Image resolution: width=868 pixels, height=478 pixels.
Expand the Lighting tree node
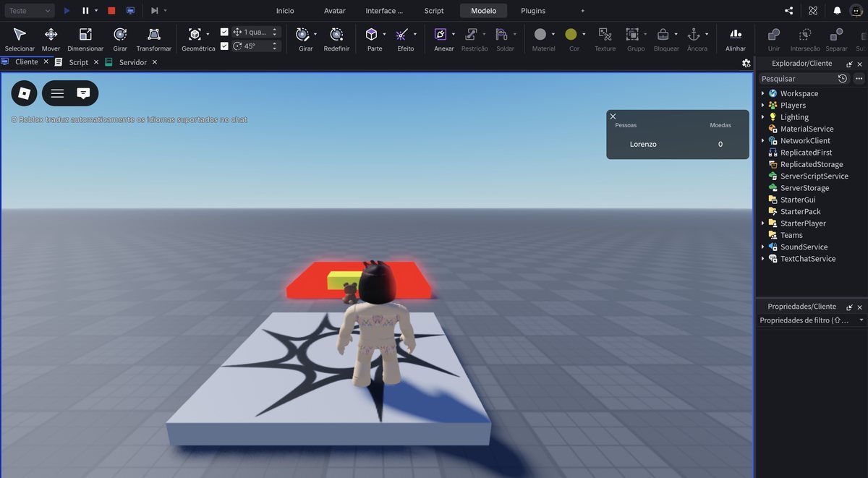coord(762,117)
